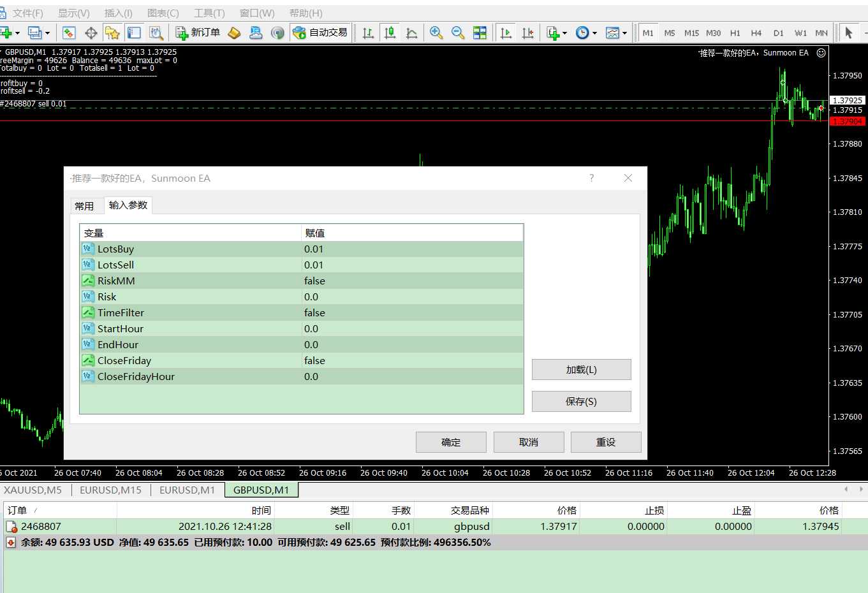Image resolution: width=868 pixels, height=593 pixels.
Task: Open the indicators list dropdown arrow
Action: click(564, 33)
